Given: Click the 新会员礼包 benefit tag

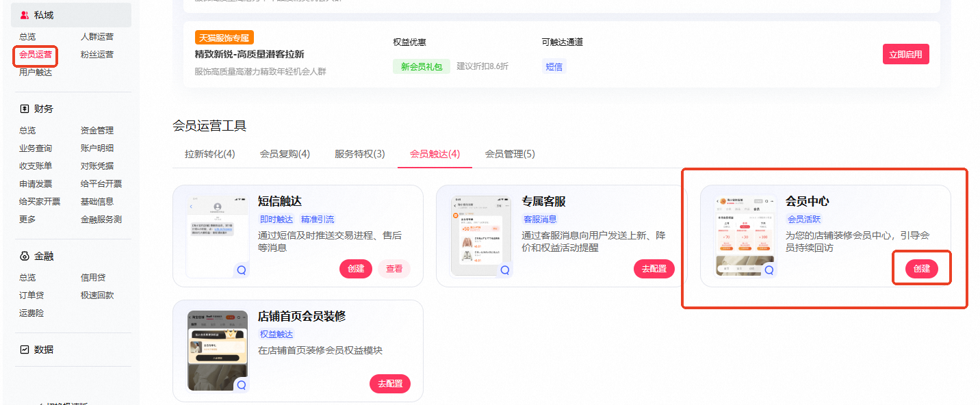Looking at the screenshot, I should point(422,66).
